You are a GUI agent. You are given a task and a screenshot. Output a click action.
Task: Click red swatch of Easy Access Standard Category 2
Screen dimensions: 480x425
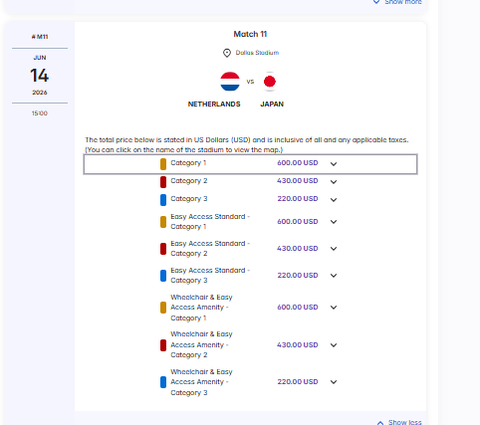[163, 249]
